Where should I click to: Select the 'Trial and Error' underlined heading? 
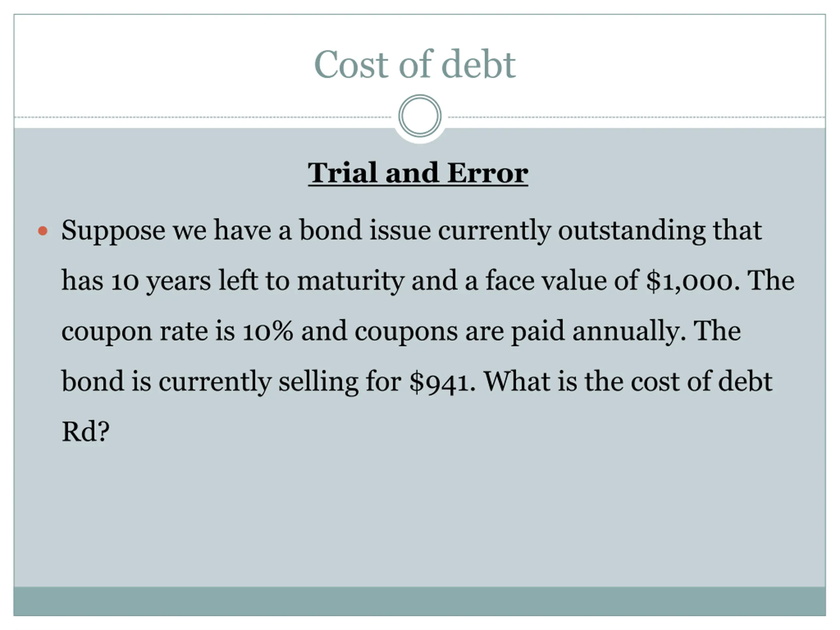(x=418, y=173)
